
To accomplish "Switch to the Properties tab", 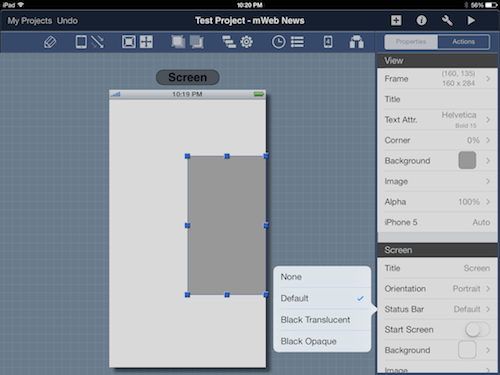I will (411, 42).
